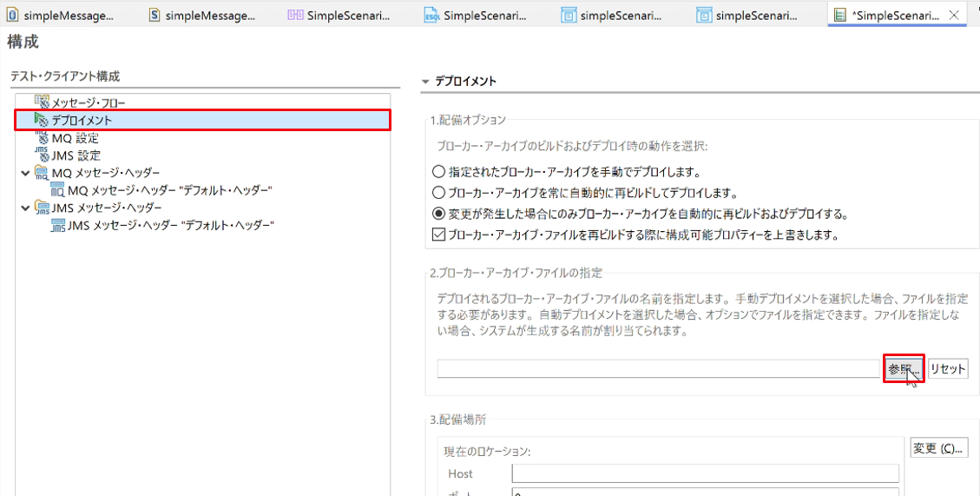
Task: Click the broker archive file name field
Action: coord(658,369)
